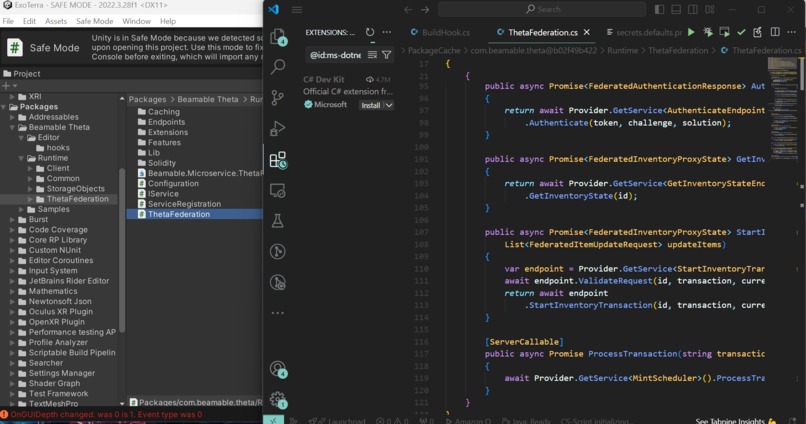Open the Unity Assets menu
Screen dimensions: 806x424
56,21
